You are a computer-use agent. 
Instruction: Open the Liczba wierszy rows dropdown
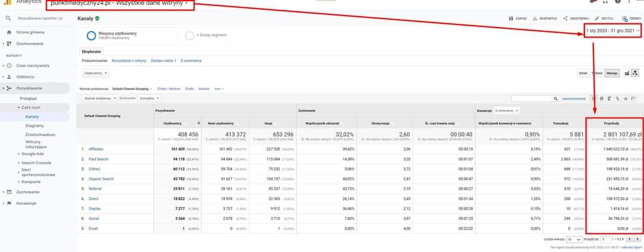coord(574,239)
